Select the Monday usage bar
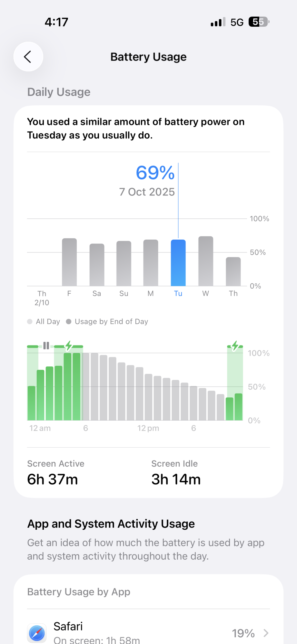The image size is (297, 644). [x=151, y=263]
